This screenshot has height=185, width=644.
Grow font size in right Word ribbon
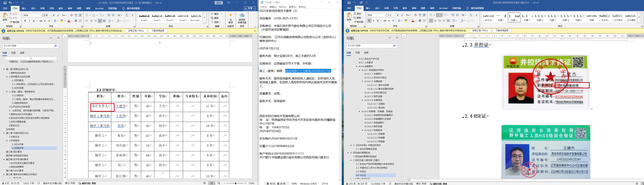(398, 15)
